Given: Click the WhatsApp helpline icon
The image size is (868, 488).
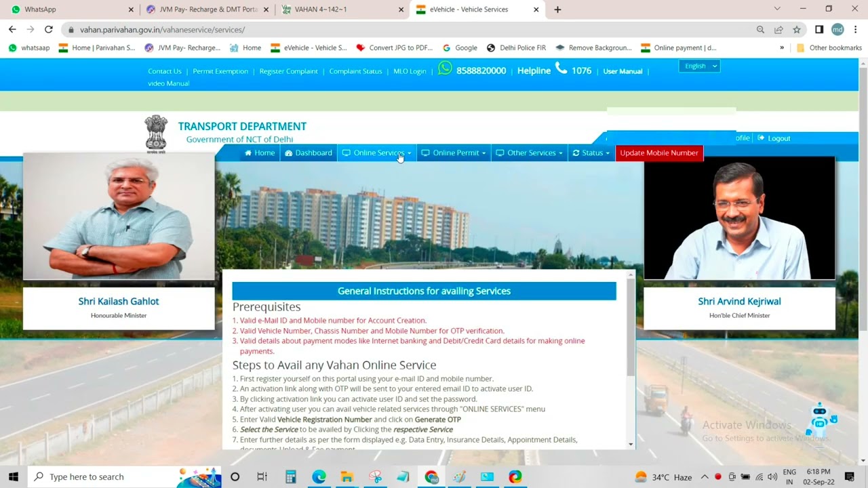Looking at the screenshot, I should click(445, 68).
